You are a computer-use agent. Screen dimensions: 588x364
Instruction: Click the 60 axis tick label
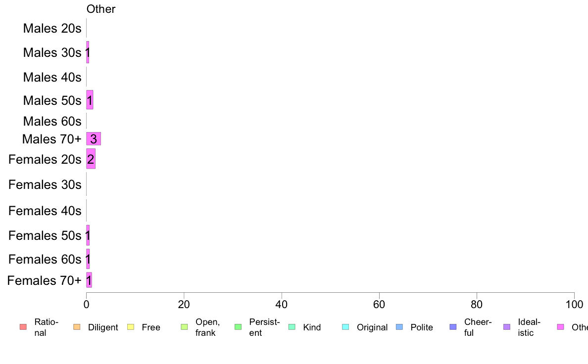click(x=379, y=304)
